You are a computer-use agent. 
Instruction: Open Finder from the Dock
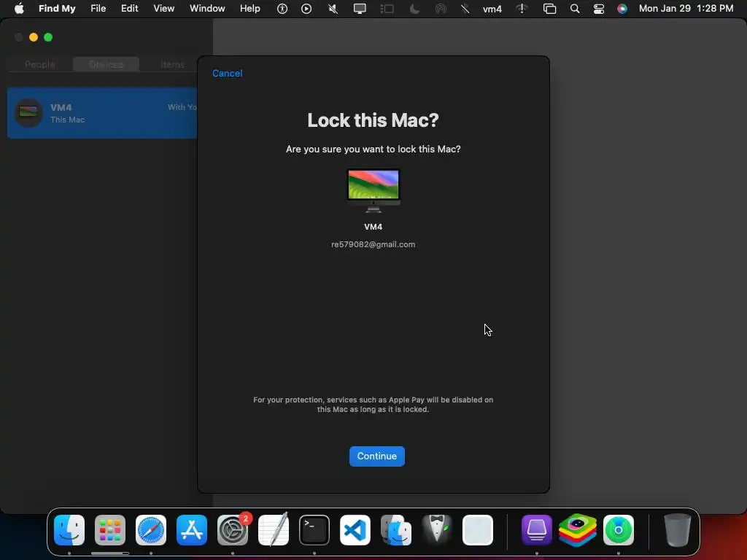69,530
